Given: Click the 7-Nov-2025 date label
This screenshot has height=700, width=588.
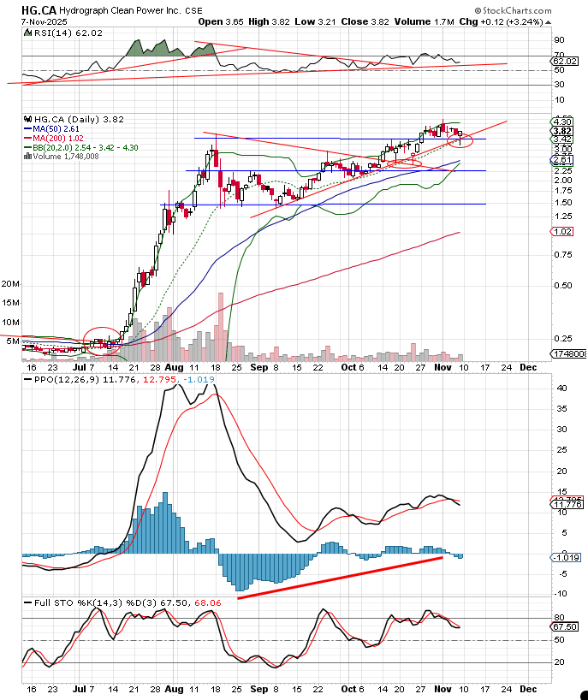Looking at the screenshot, I should pyautogui.click(x=45, y=21).
